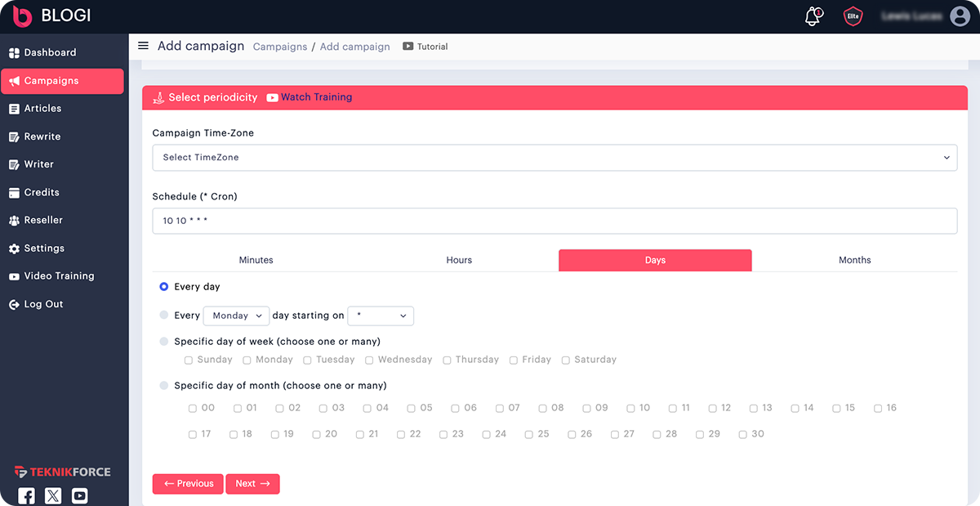Screen dimensions: 980x506
Task: Switch to the Hours tab
Action: point(459,260)
